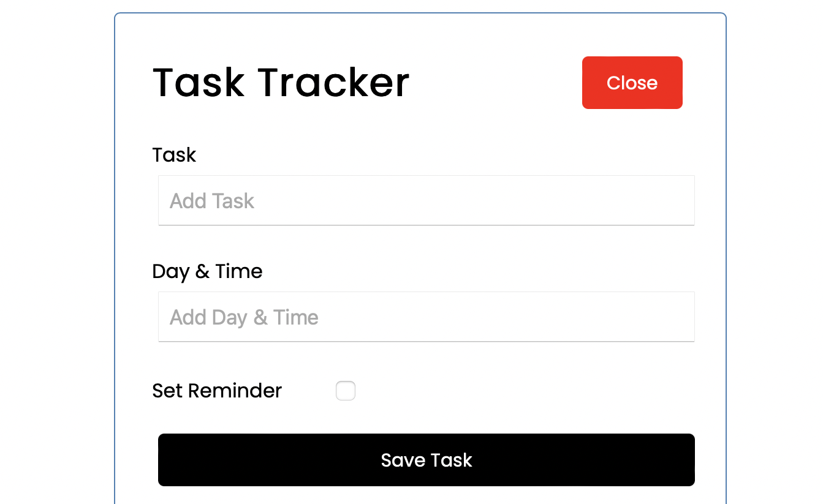Select the Add Task placeholder text
Image resolution: width=823 pixels, height=504 pixels.
point(212,201)
